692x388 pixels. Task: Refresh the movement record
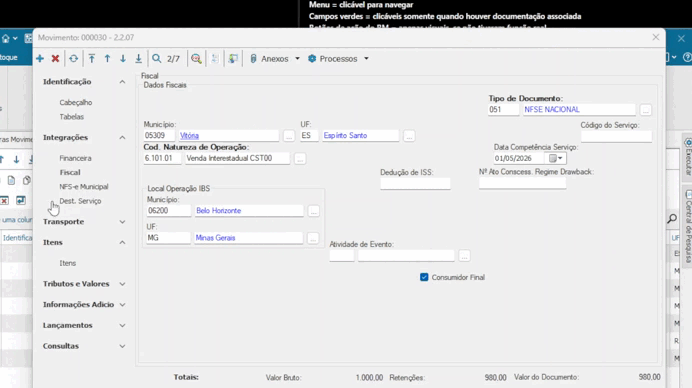tap(74, 59)
